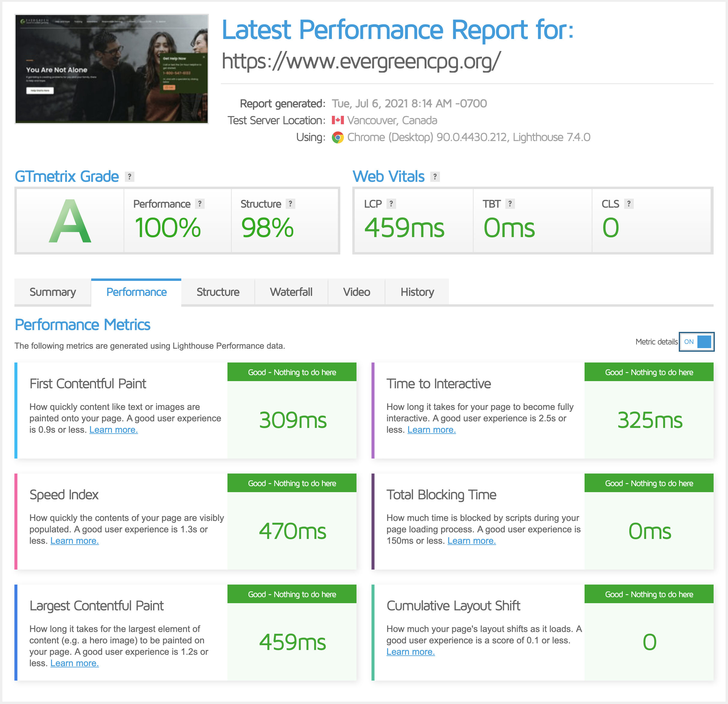The height and width of the screenshot is (704, 728).
Task: Click Cumulative Layout Shift Learn more link
Action: click(411, 652)
